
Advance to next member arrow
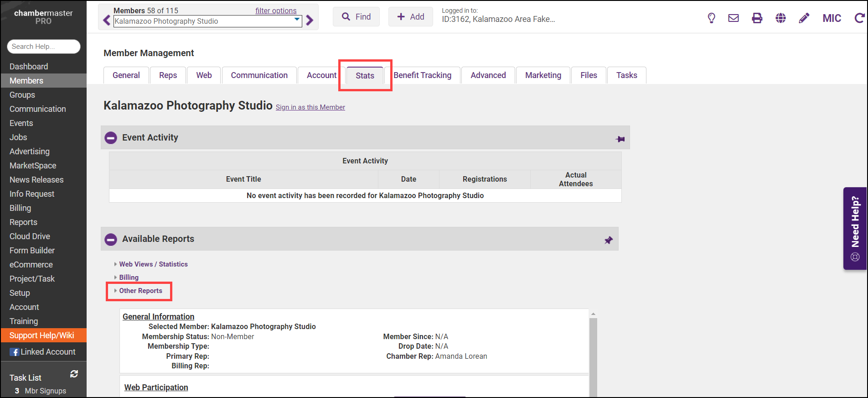pyautogui.click(x=310, y=21)
